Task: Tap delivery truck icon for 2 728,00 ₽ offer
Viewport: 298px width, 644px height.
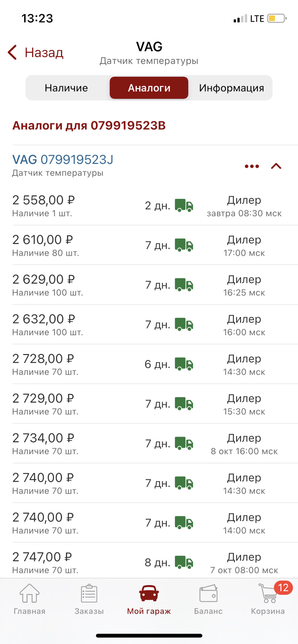Action: (x=184, y=364)
